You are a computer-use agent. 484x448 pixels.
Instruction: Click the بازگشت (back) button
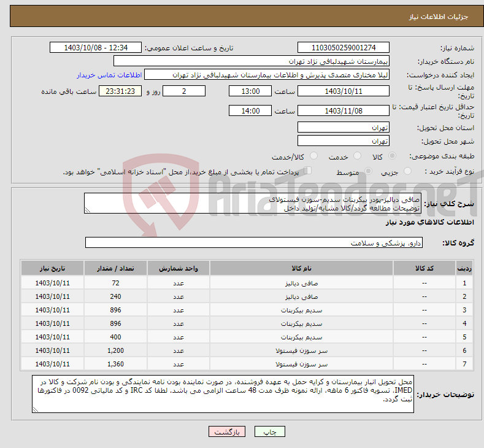(x=227, y=431)
